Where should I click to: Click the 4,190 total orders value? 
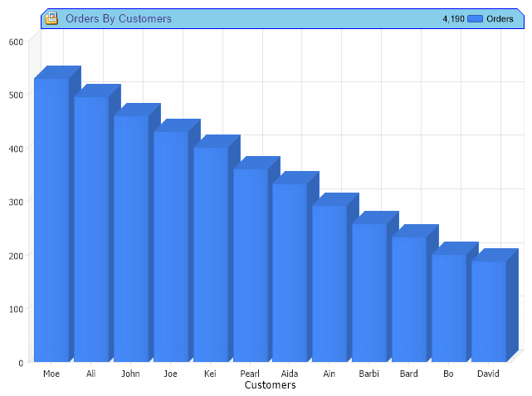tap(453, 19)
